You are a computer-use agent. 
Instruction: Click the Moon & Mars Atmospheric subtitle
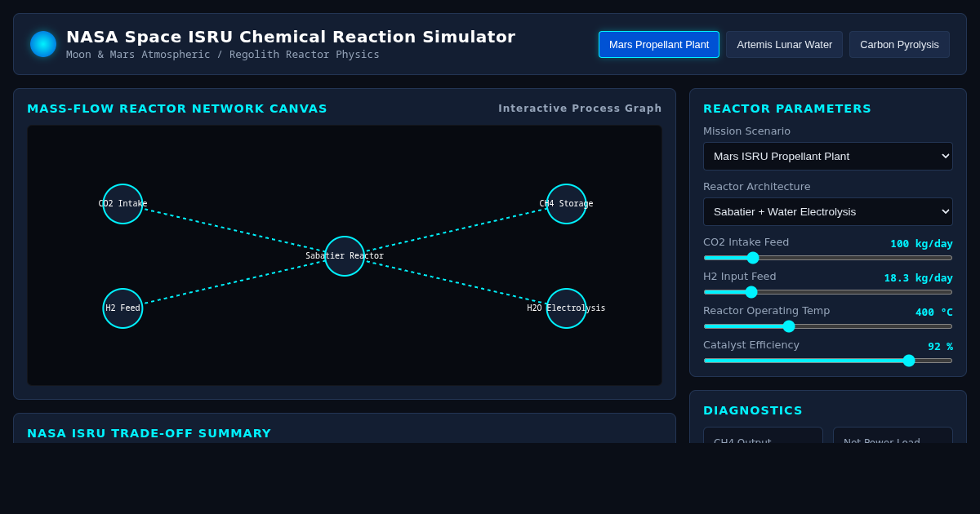point(223,55)
